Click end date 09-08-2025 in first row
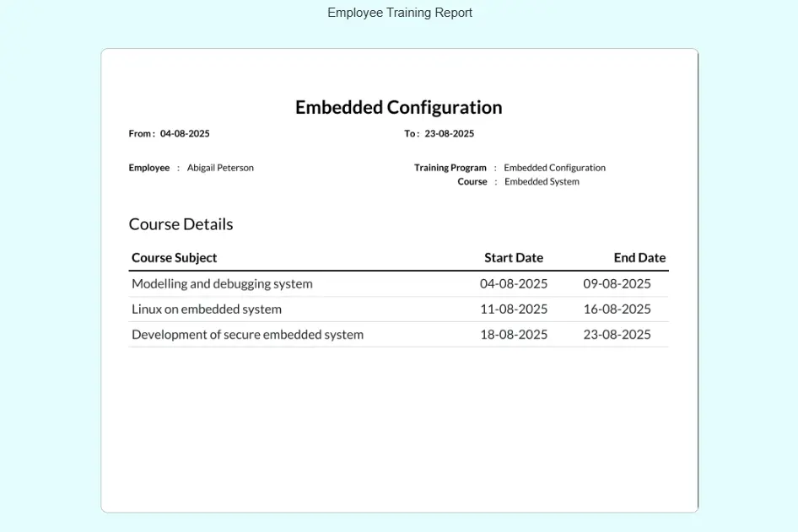 point(617,284)
